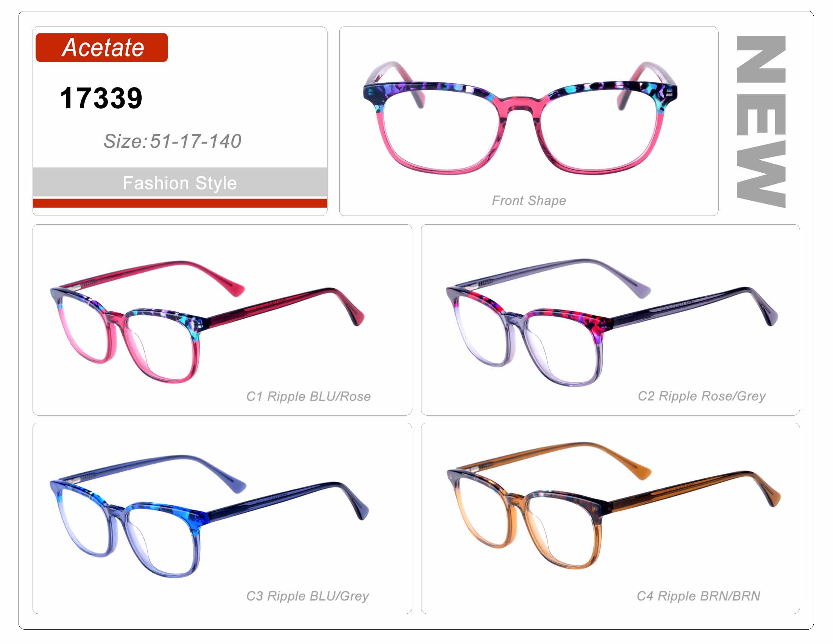Image resolution: width=833 pixels, height=644 pixels.
Task: Click the vertical NEW label
Action: coord(761,122)
